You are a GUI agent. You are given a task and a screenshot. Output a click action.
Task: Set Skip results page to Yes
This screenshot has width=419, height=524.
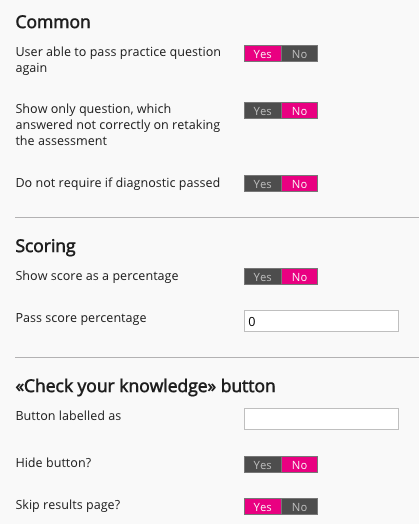(263, 507)
